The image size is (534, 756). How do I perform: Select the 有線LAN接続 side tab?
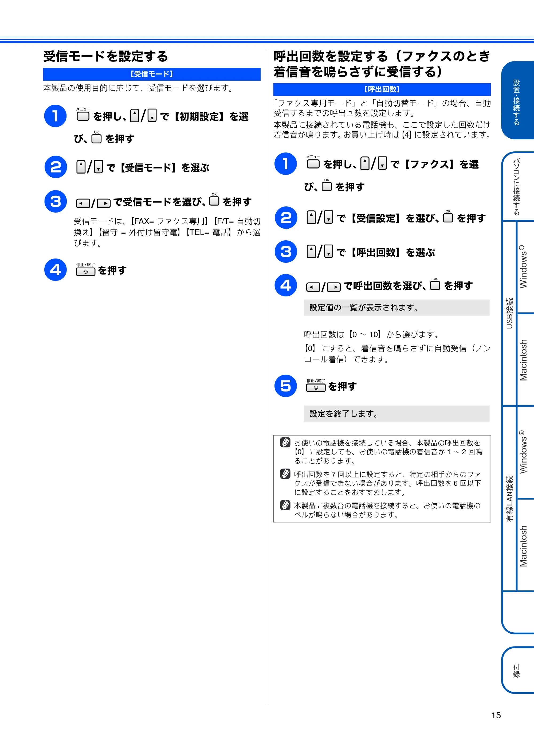coord(509,499)
